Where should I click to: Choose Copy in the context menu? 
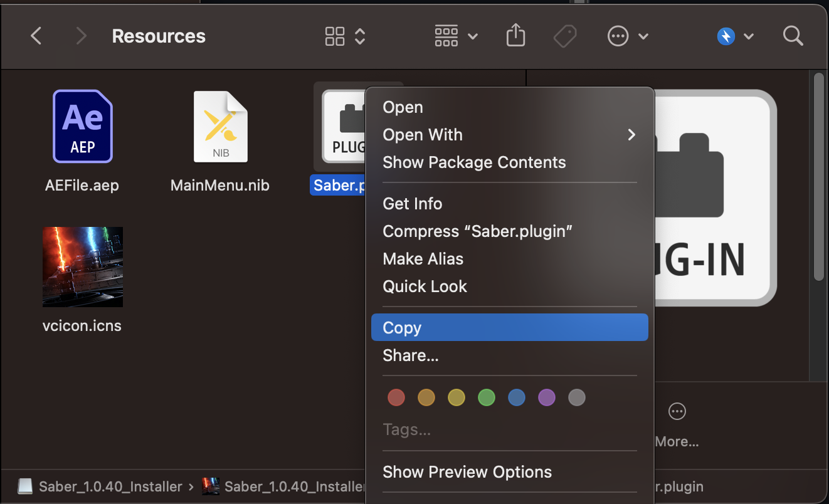(x=510, y=327)
